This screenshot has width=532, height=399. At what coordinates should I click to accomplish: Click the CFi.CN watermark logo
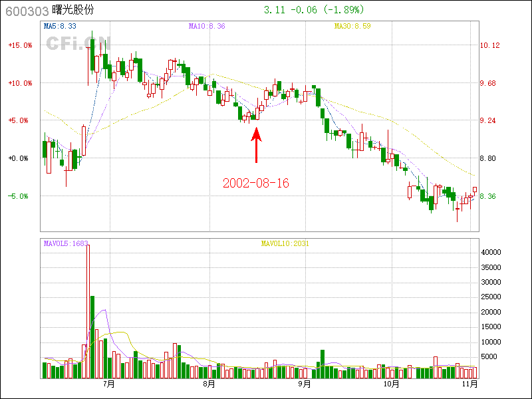(73, 43)
